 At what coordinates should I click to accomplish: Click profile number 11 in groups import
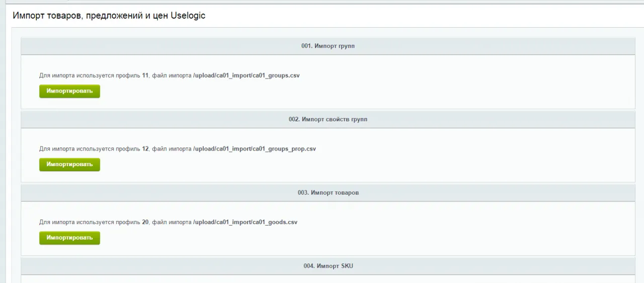[x=145, y=76]
